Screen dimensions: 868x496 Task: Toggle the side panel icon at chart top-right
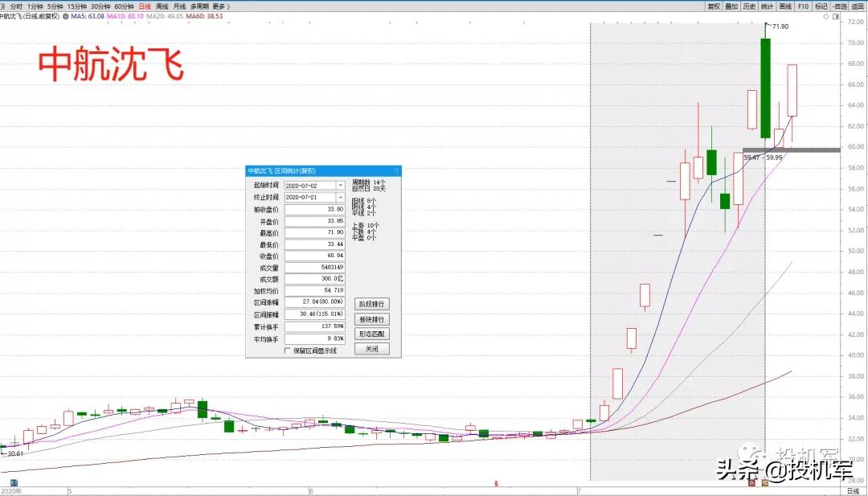835,17
